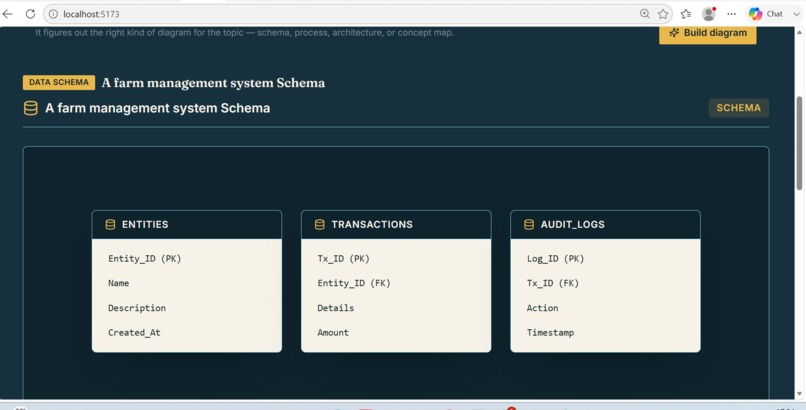Click the page vertical scrollbar thumb
The image size is (806, 410).
click(799, 143)
